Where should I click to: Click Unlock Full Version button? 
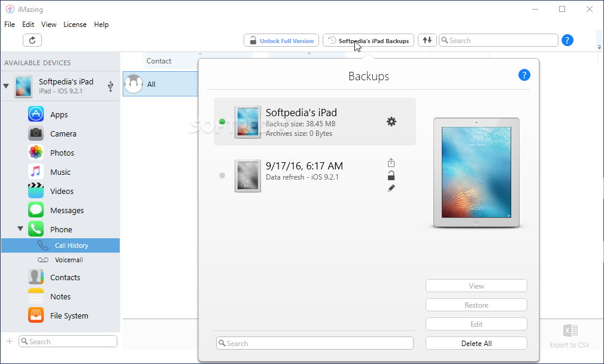281,40
